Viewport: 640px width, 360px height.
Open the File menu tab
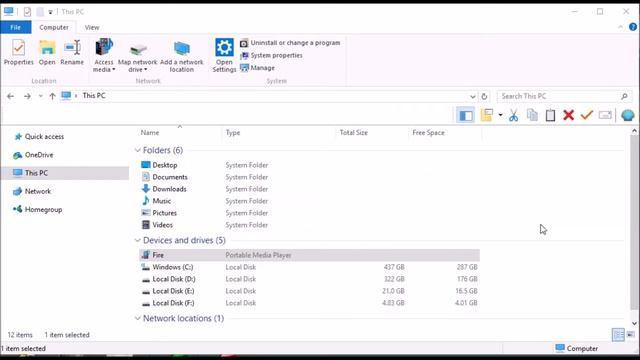(16, 27)
